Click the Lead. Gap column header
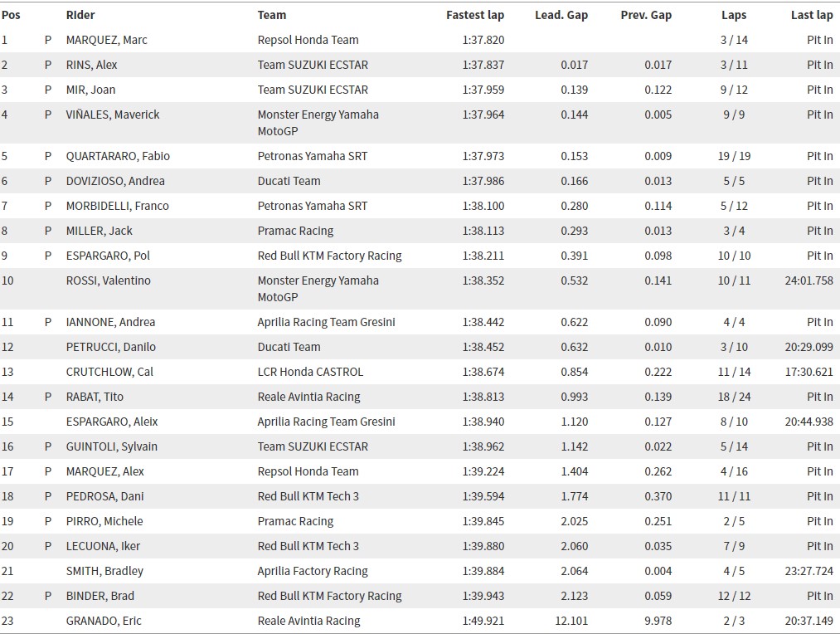 (561, 15)
